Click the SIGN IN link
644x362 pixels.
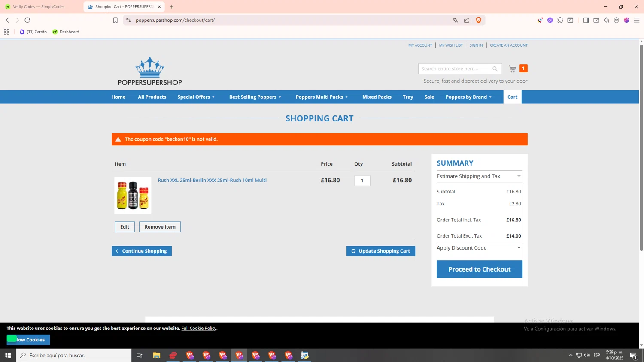[x=476, y=45]
